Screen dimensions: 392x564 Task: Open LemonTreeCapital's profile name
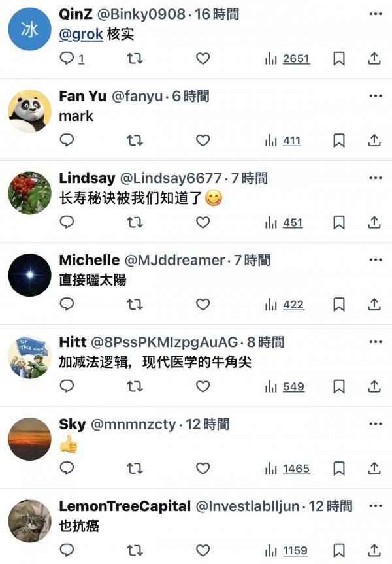click(x=125, y=506)
